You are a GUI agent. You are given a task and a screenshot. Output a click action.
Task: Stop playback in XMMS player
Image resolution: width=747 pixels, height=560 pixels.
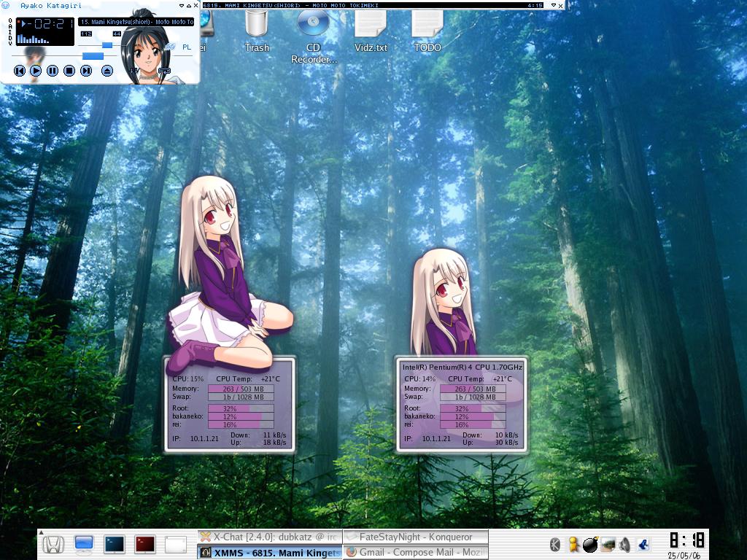coord(69,71)
